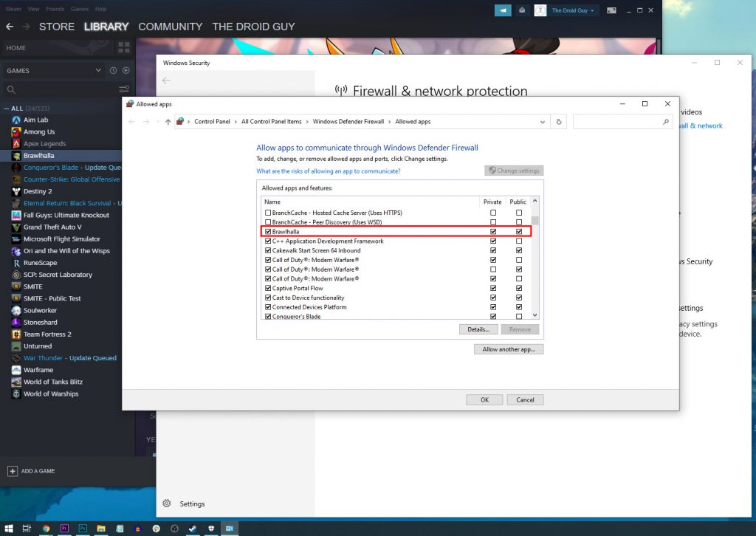Open Steam from the taskbar

[193, 529]
